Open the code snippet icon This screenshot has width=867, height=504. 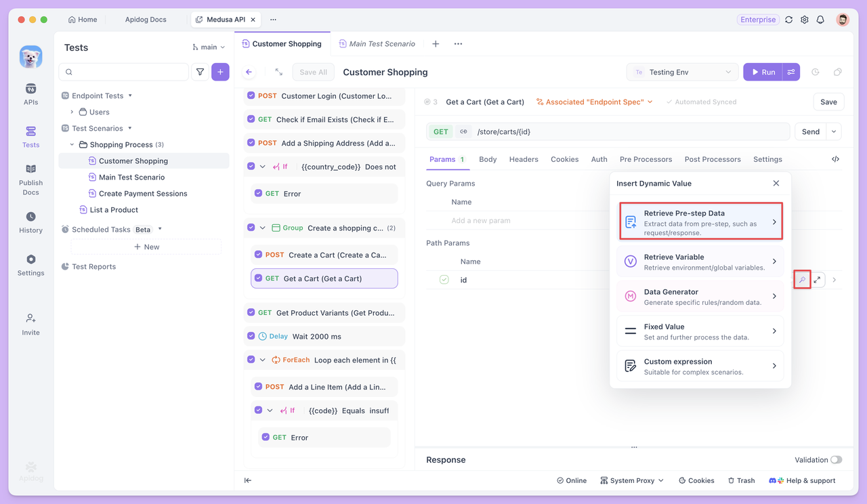pyautogui.click(x=835, y=159)
